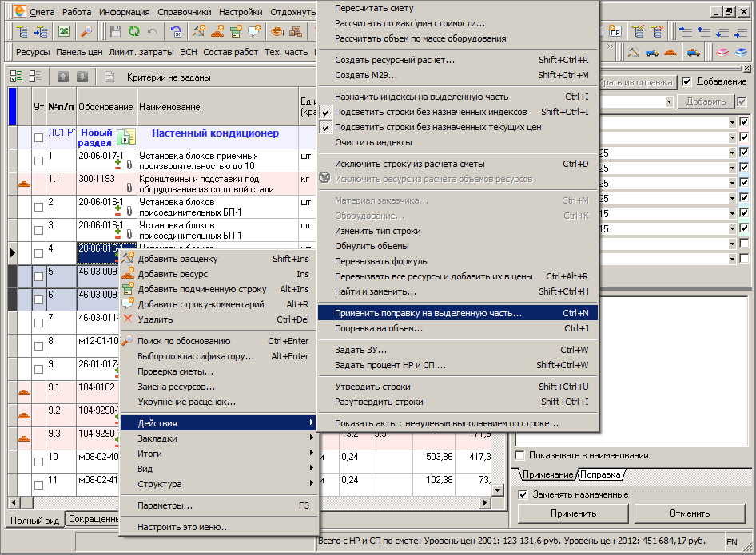Toggle the Показывать в наименовании checkbox
Screen dimensions: 756x555
point(519,455)
